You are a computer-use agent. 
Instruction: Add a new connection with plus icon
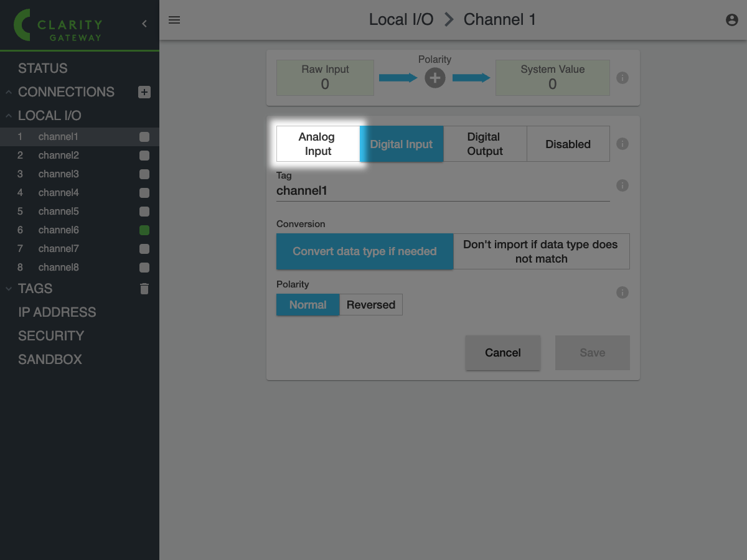click(144, 92)
